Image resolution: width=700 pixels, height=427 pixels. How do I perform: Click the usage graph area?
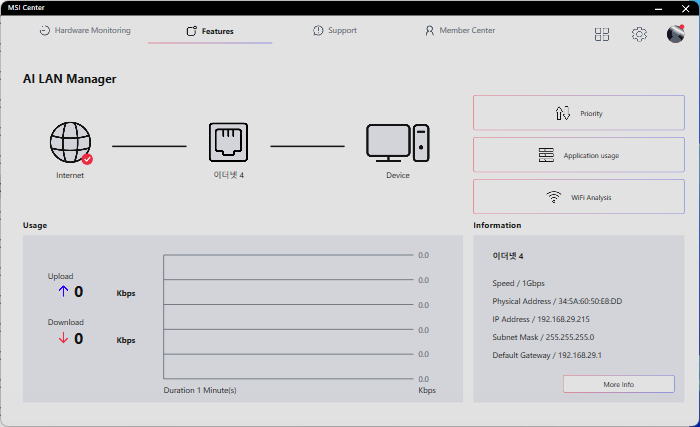[288, 317]
